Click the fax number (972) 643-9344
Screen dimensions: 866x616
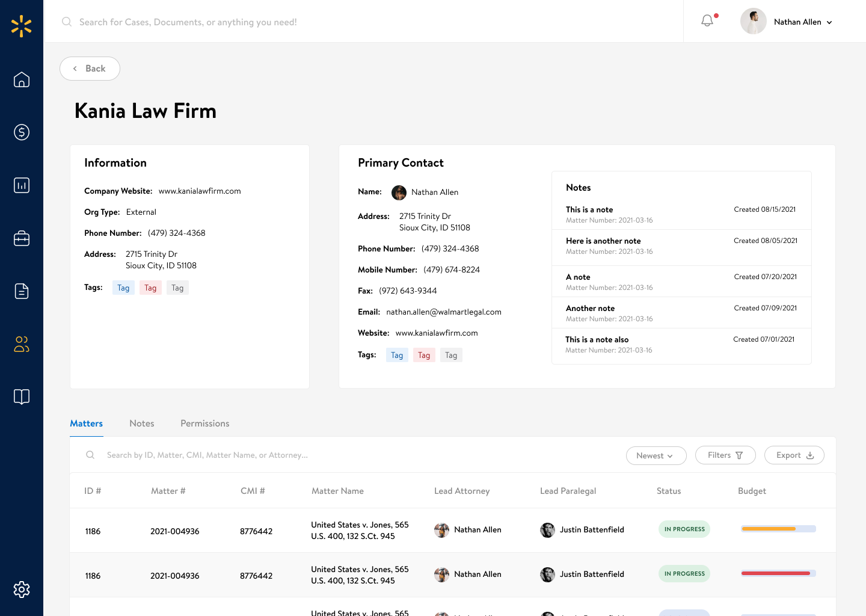coord(408,291)
